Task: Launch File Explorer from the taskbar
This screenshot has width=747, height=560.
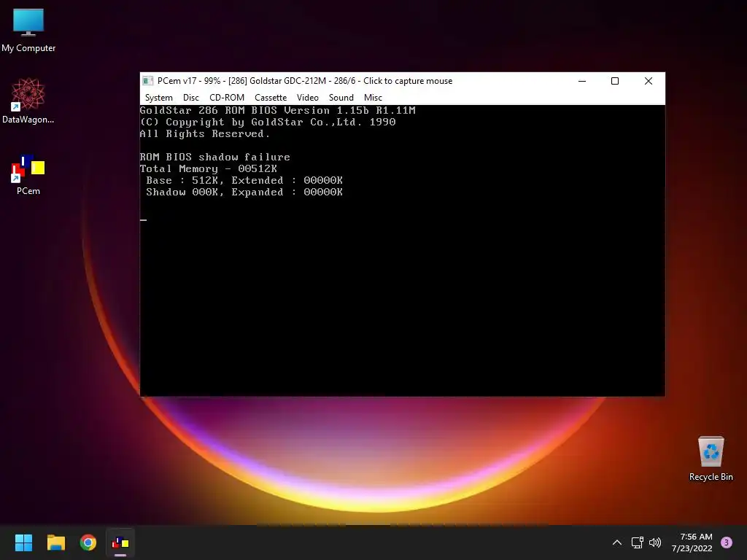Action: (x=55, y=542)
